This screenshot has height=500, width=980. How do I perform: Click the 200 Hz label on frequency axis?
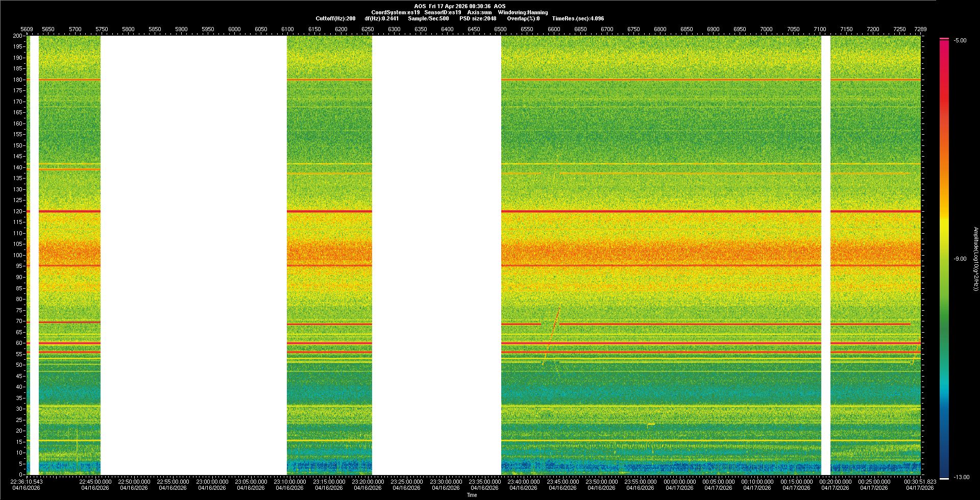18,36
